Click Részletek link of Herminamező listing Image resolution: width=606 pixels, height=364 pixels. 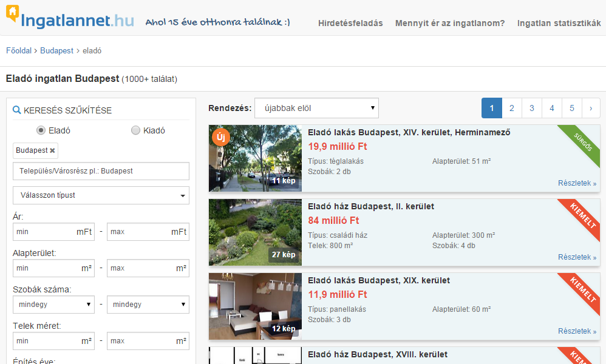click(577, 183)
